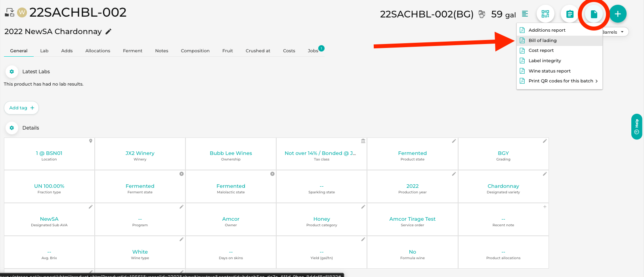
Task: Edit Production year with its pencil icon
Action: click(x=454, y=174)
